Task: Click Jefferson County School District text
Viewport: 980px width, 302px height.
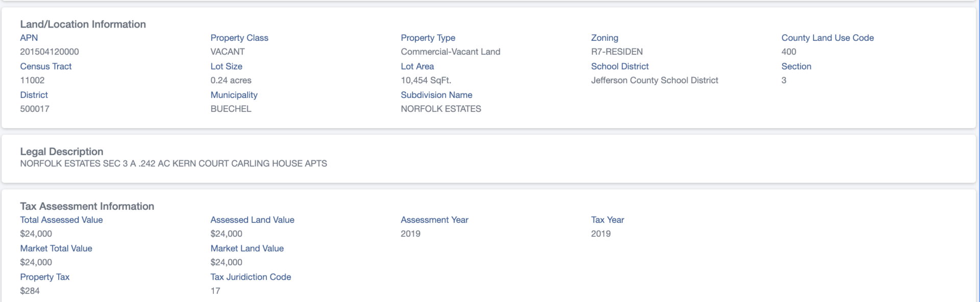Action: tap(654, 80)
